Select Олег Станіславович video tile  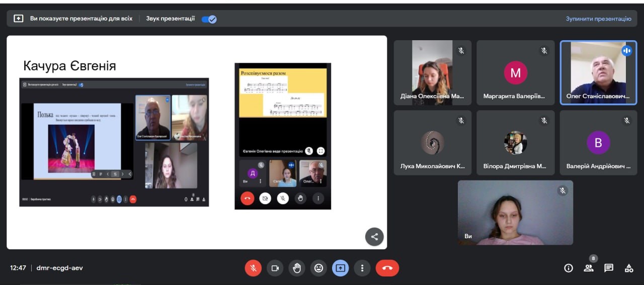(598, 72)
